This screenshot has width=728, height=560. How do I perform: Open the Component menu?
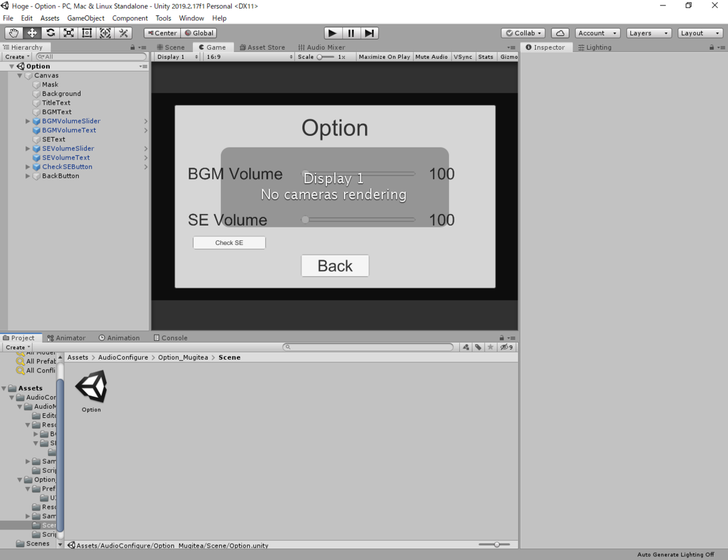click(130, 18)
